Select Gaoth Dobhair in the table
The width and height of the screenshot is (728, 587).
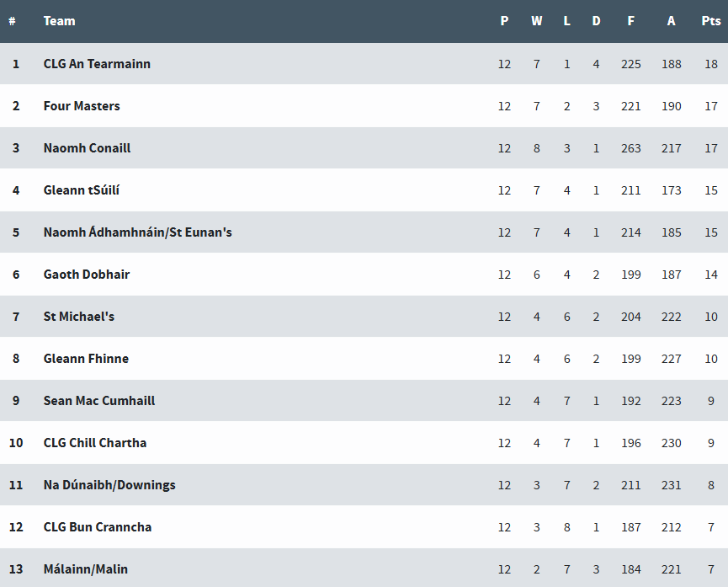click(x=87, y=275)
